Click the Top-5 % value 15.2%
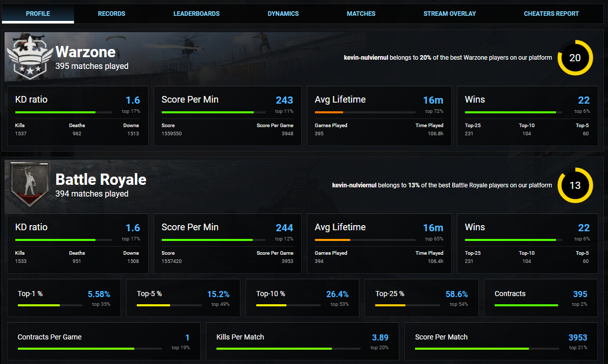 tap(218, 294)
